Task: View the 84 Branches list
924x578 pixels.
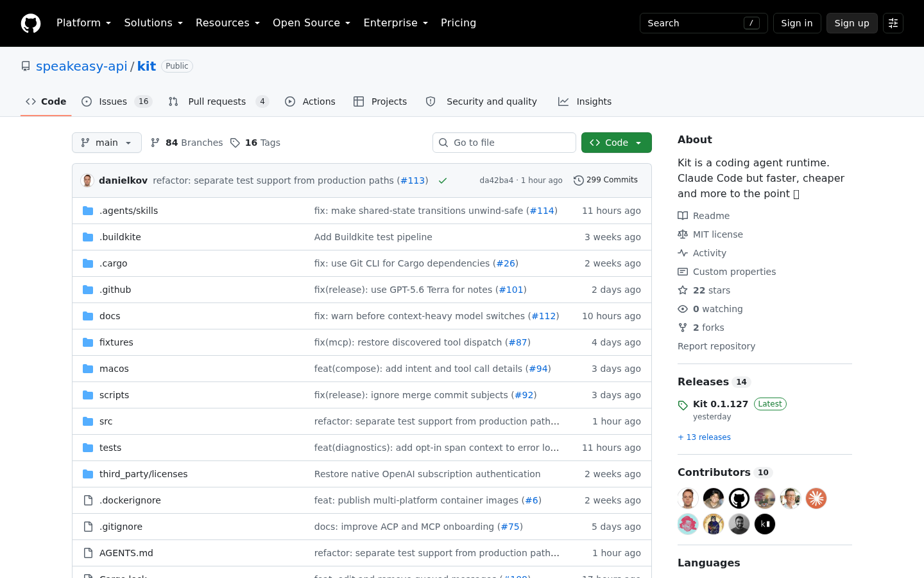Action: tap(187, 143)
